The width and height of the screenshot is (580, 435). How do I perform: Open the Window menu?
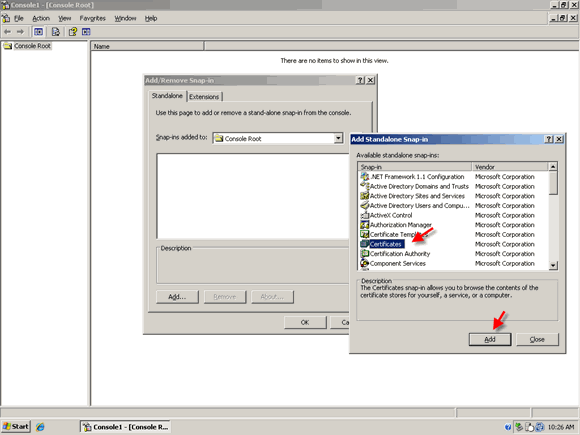click(x=125, y=18)
